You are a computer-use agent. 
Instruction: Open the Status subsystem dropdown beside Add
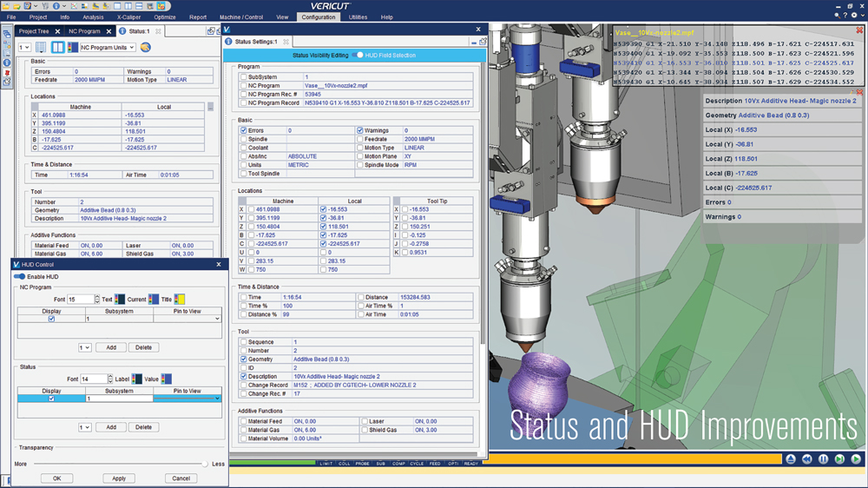tap(85, 427)
